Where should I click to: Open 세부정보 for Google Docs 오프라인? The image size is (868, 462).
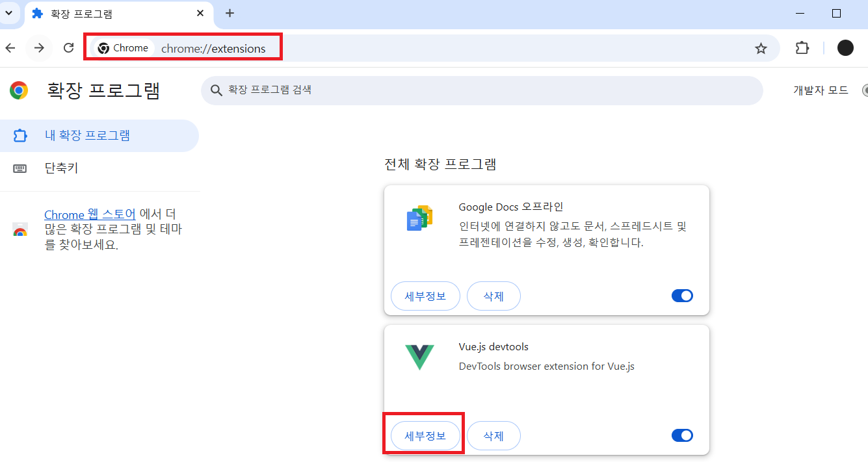pos(425,296)
